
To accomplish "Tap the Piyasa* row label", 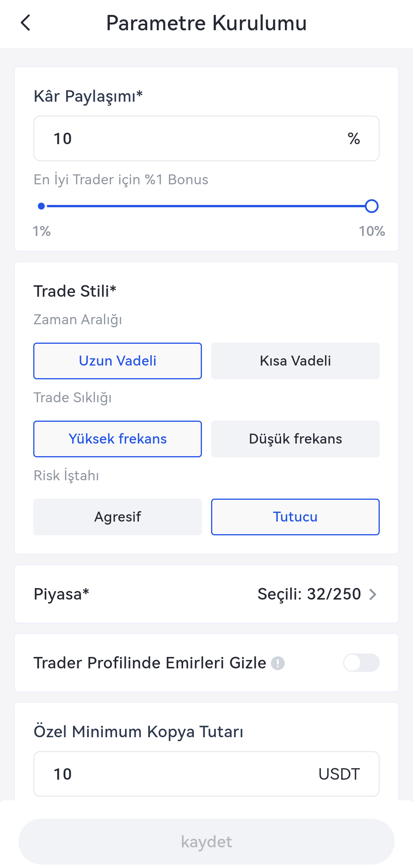I will pyautogui.click(x=62, y=594).
